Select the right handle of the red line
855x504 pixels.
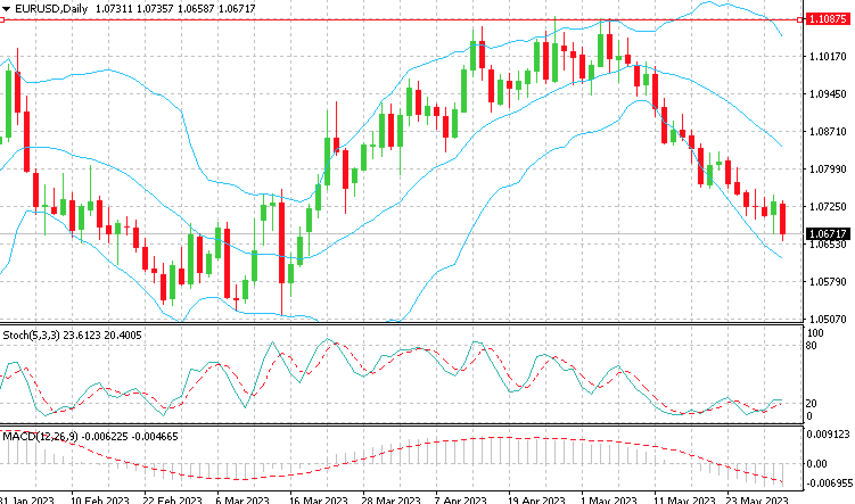pos(800,20)
